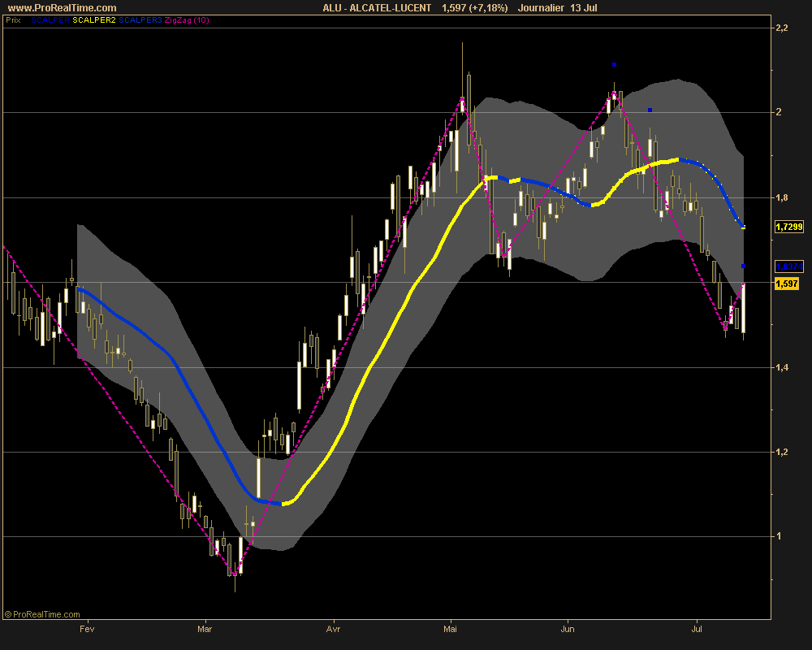Click the 13 Jul date label
This screenshot has height=650, width=812.
584,8
